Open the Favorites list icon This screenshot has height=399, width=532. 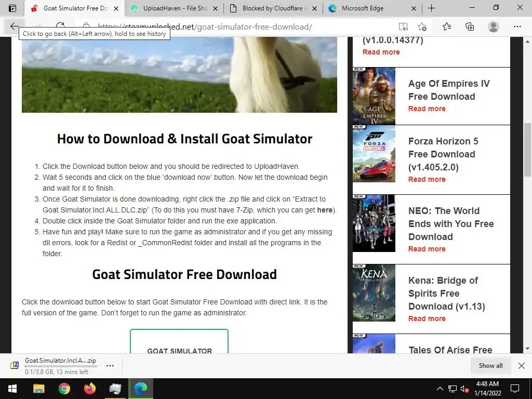(447, 26)
